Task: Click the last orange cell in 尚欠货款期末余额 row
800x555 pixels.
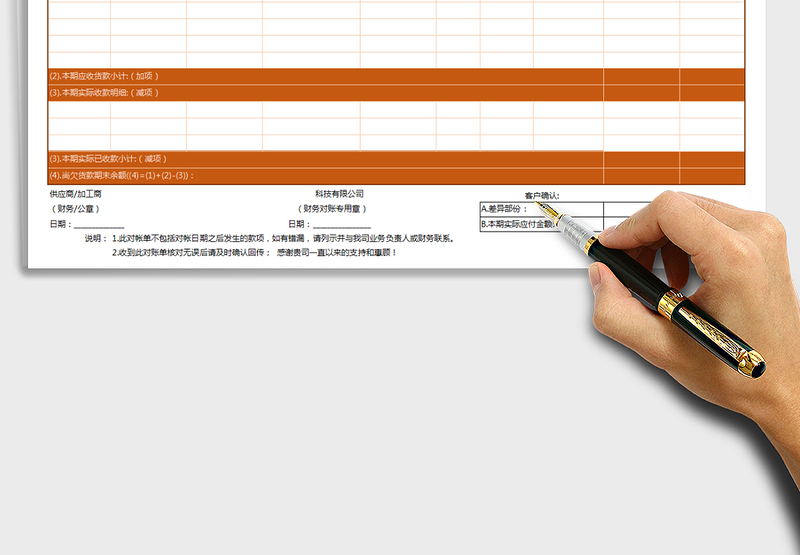Action: click(x=712, y=175)
